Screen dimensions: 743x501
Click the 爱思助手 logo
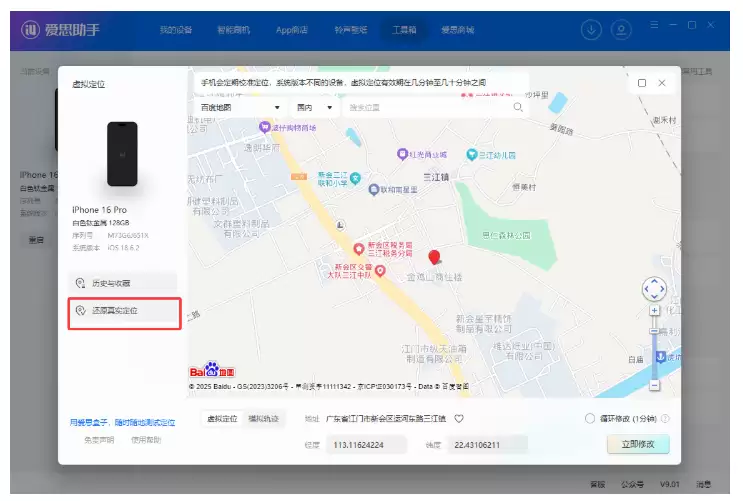(x=61, y=30)
